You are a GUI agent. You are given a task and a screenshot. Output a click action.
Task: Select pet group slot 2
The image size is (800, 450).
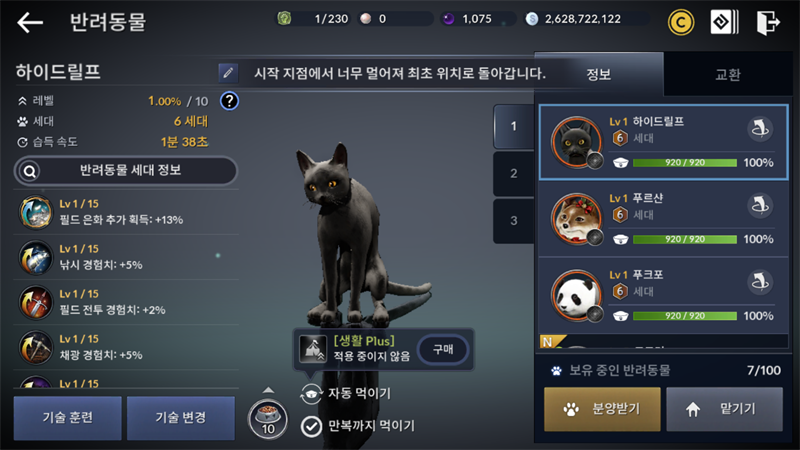tap(514, 173)
